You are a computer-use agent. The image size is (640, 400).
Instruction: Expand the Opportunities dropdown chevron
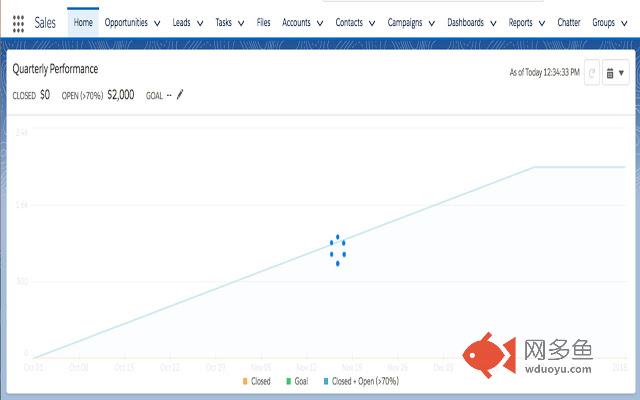click(x=157, y=24)
